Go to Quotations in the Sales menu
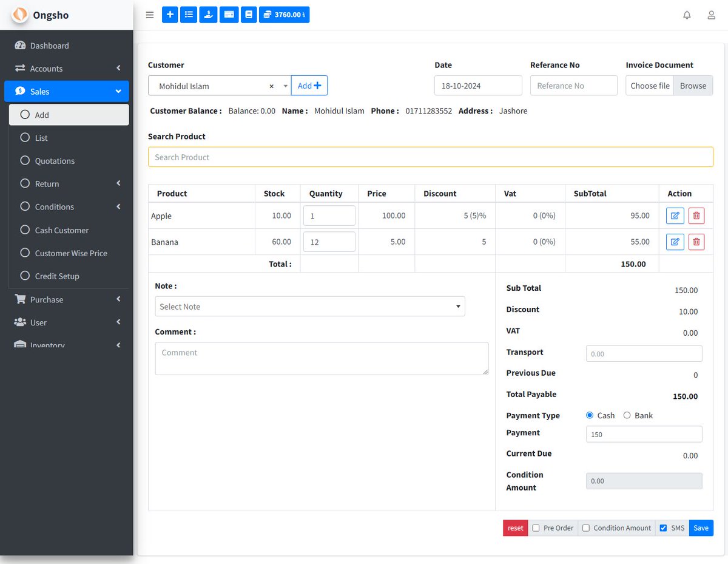The width and height of the screenshot is (728, 564). point(55,161)
